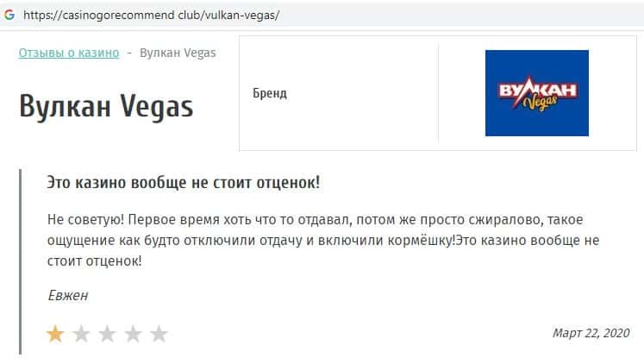
Task: Click the vertical gray quote bar beside review
Action: (21, 261)
